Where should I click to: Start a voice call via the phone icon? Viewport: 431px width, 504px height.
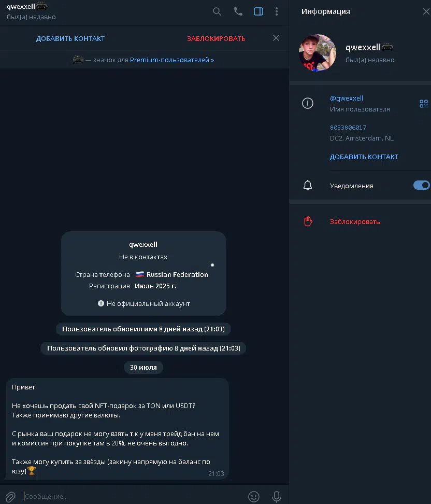click(238, 11)
